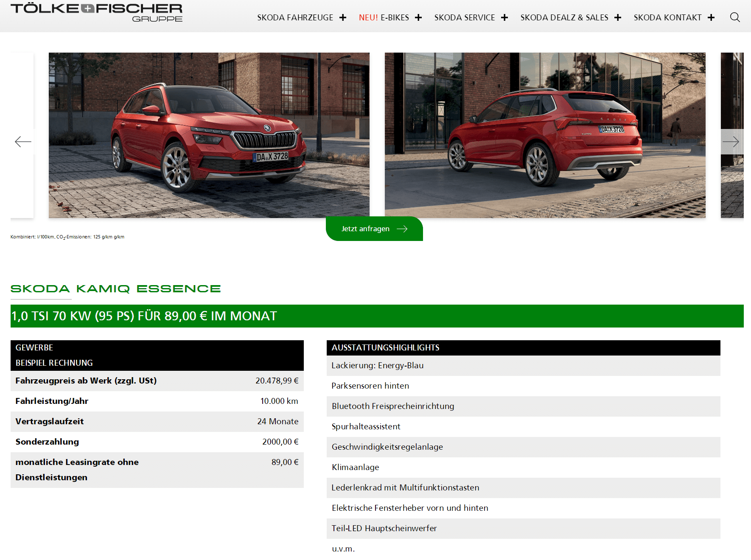Click Spurhalteassistent row

coord(524,426)
